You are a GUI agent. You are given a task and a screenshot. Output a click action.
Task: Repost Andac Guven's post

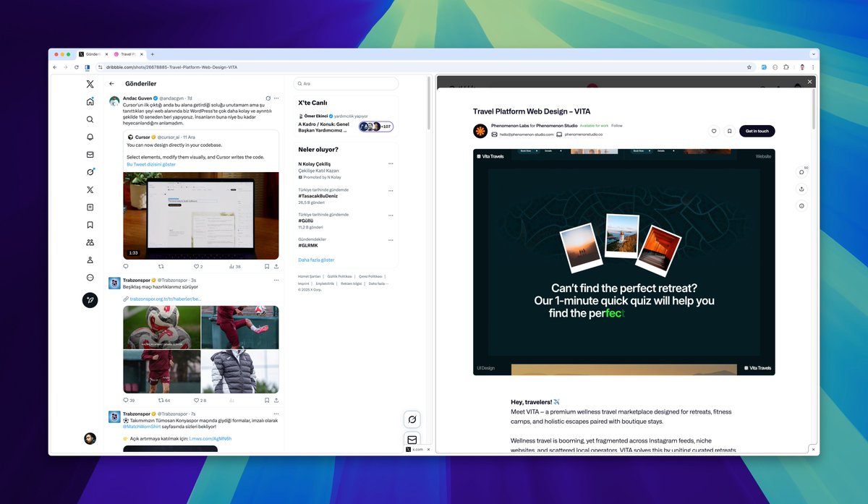161,266
